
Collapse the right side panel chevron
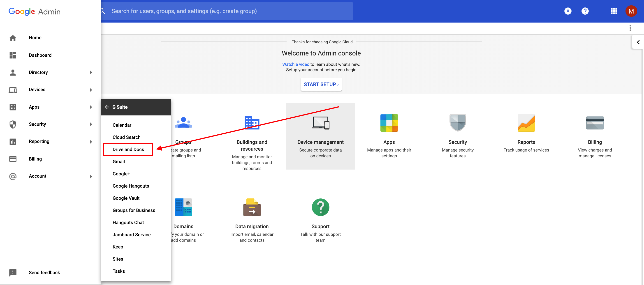click(x=638, y=42)
